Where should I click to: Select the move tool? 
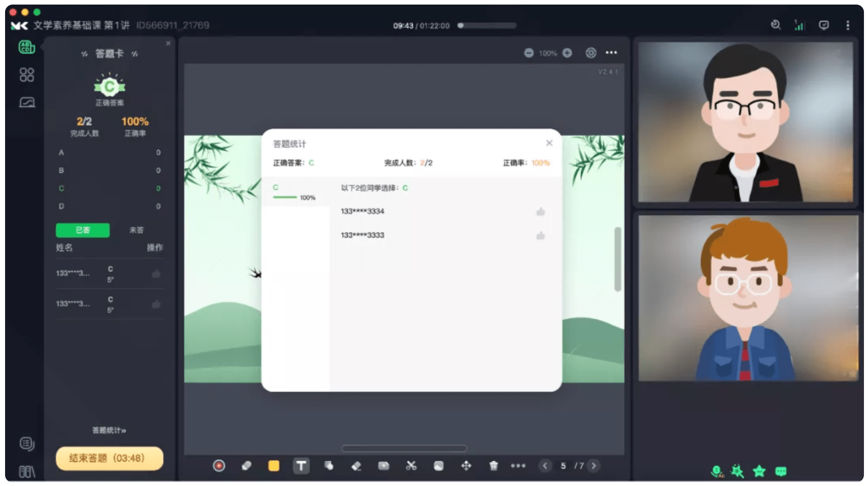[466, 466]
